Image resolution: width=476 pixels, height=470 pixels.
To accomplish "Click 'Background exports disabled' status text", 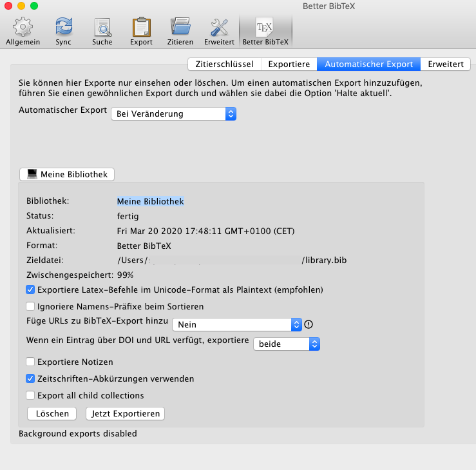I will pos(78,433).
